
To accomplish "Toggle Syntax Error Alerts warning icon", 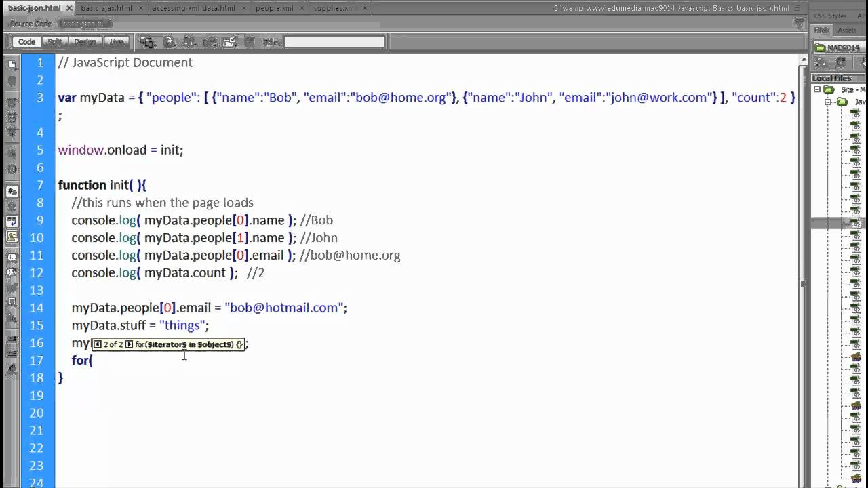I will 12,237.
